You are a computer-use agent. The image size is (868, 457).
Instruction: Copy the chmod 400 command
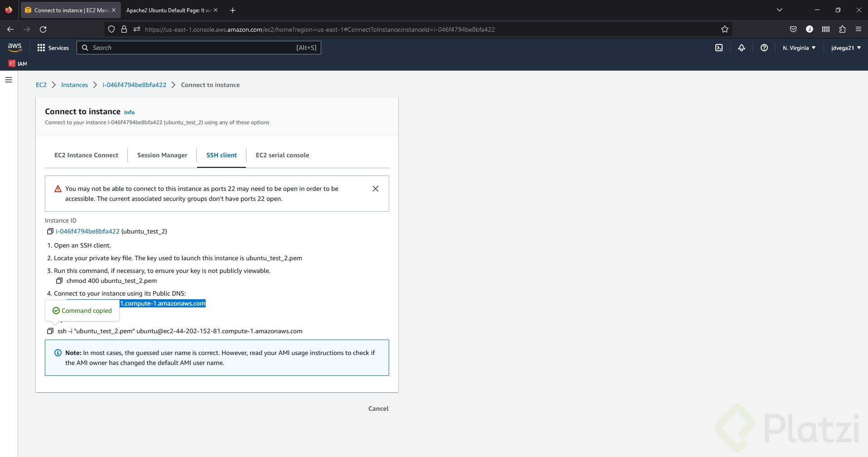coord(59,281)
